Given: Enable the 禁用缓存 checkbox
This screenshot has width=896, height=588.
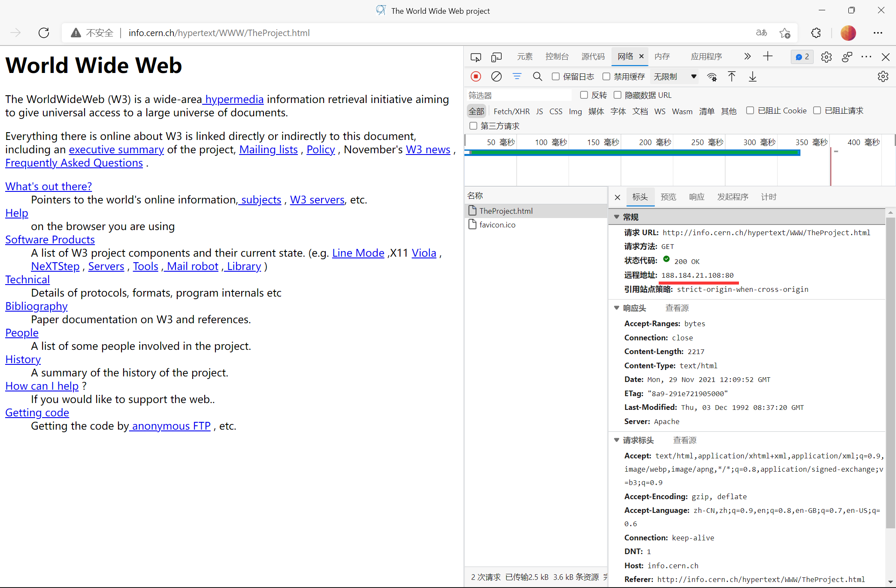Looking at the screenshot, I should [606, 76].
